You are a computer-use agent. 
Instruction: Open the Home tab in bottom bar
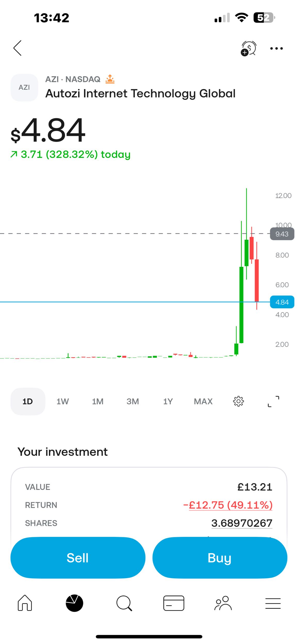(x=25, y=603)
